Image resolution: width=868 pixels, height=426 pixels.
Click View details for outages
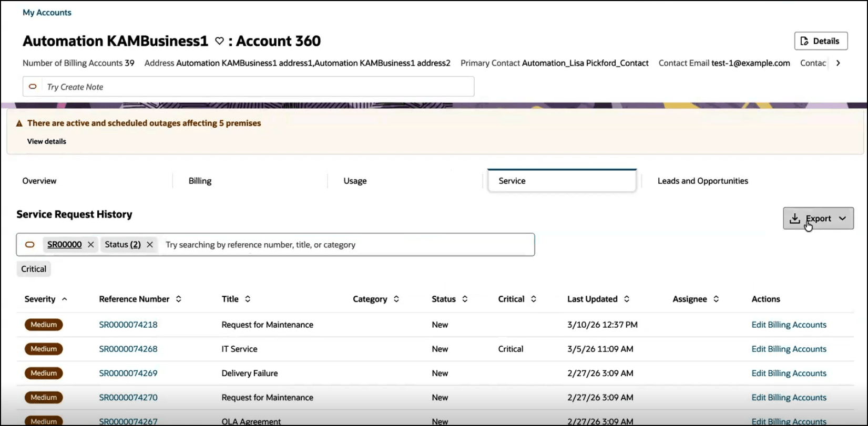click(x=47, y=141)
